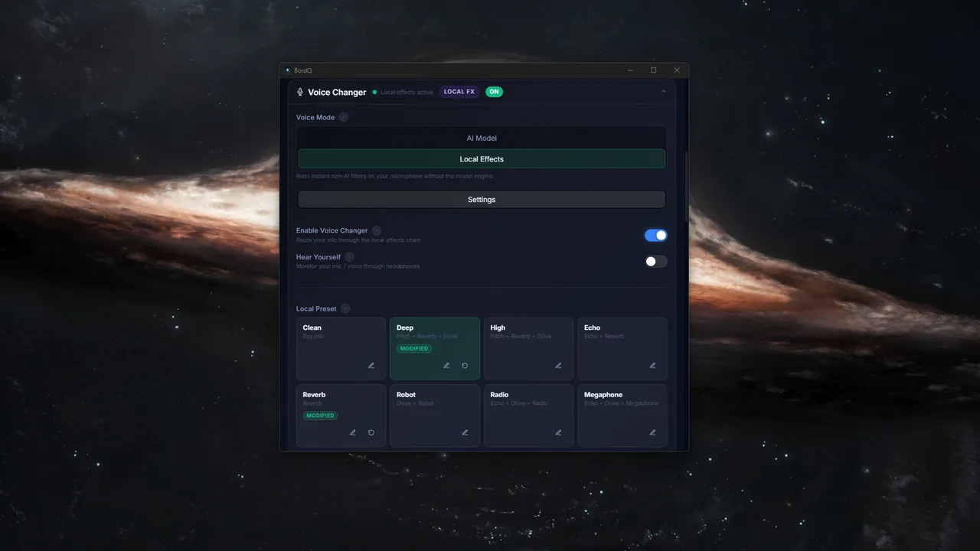980x551 pixels.
Task: Select the Radio preset card
Action: click(528, 416)
